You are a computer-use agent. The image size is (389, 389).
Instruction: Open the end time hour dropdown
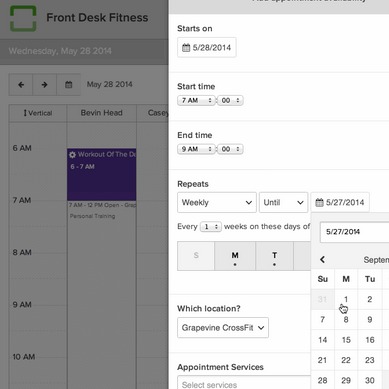click(196, 149)
